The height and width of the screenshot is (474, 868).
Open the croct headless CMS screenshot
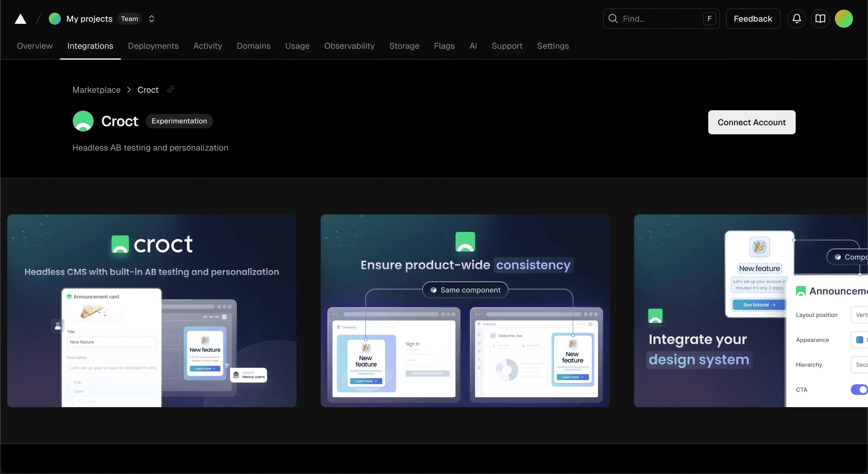pos(152,310)
